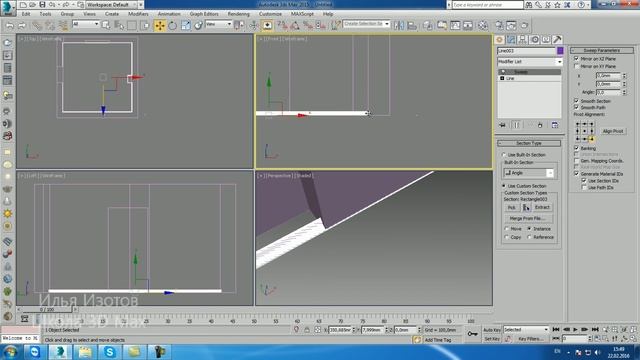Toggle Mirror on XY Plane checkbox

tap(576, 66)
